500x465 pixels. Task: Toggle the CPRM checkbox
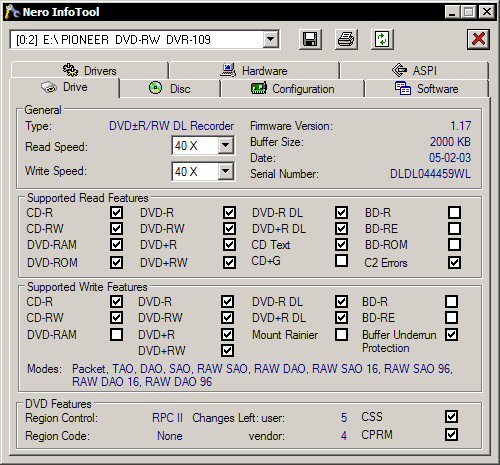tap(451, 434)
